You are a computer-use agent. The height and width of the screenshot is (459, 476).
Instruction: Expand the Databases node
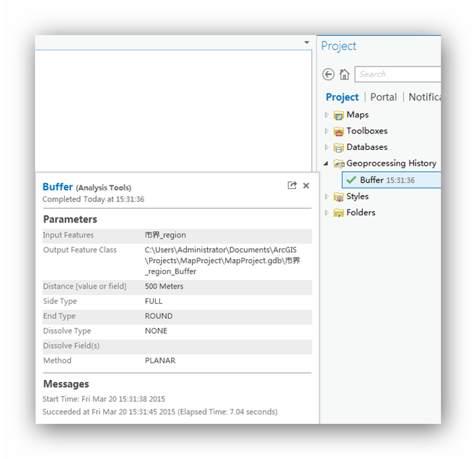click(326, 147)
